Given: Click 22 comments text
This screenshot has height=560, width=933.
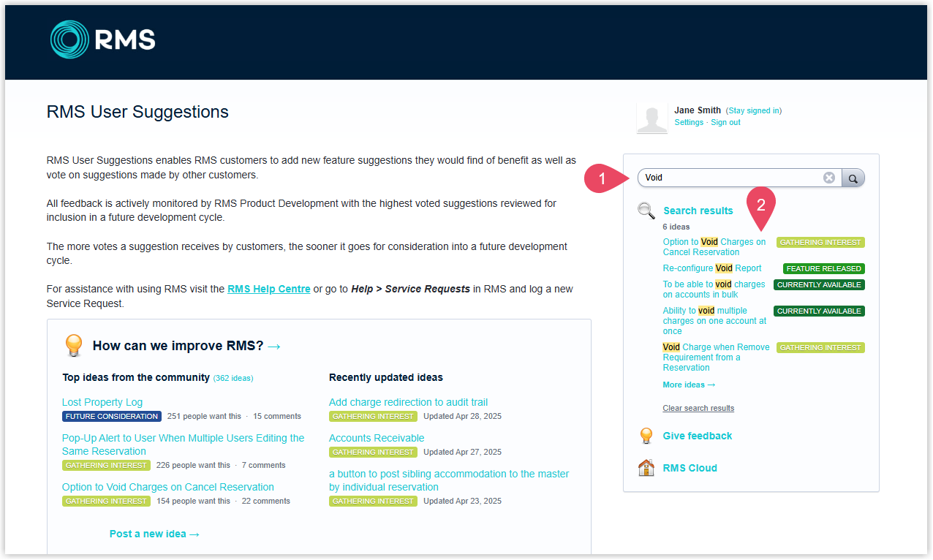Looking at the screenshot, I should click(x=266, y=502).
